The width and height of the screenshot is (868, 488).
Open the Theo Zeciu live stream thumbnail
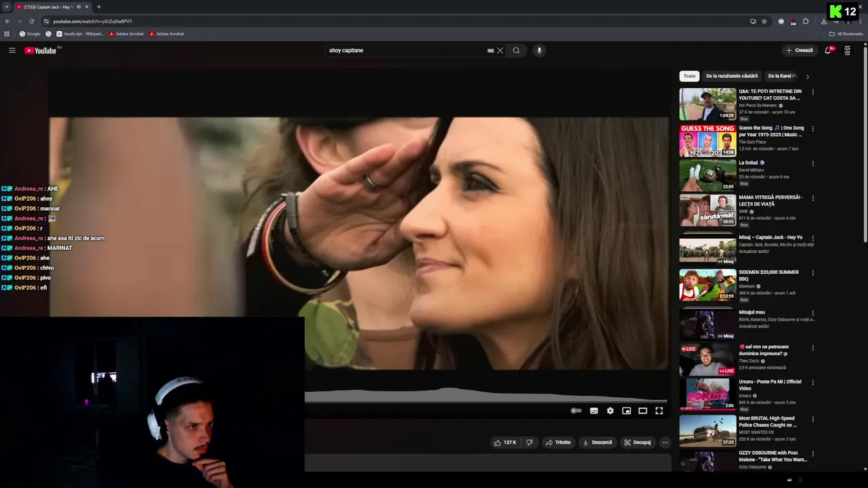pyautogui.click(x=707, y=360)
